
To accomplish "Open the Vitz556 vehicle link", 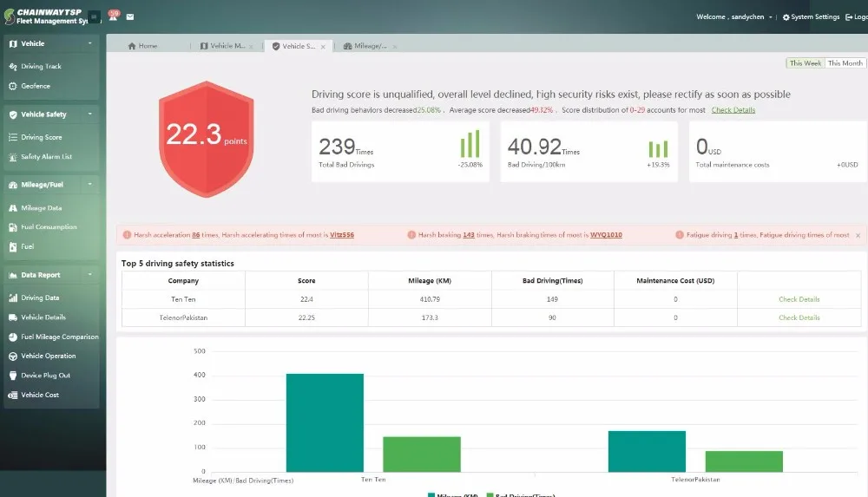I will (x=341, y=235).
